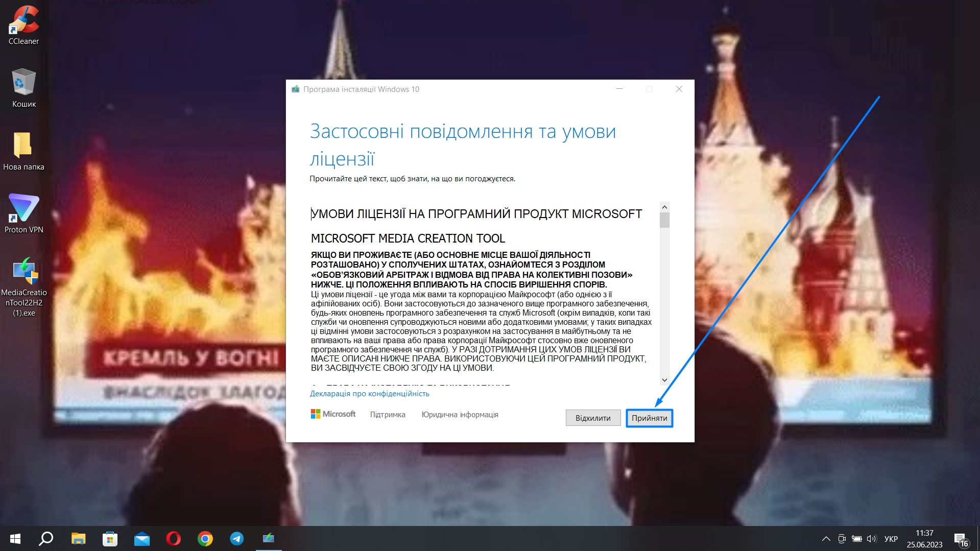Image resolution: width=980 pixels, height=551 pixels.
Task: Open Microsoft Store from the taskbar
Action: pos(110,539)
